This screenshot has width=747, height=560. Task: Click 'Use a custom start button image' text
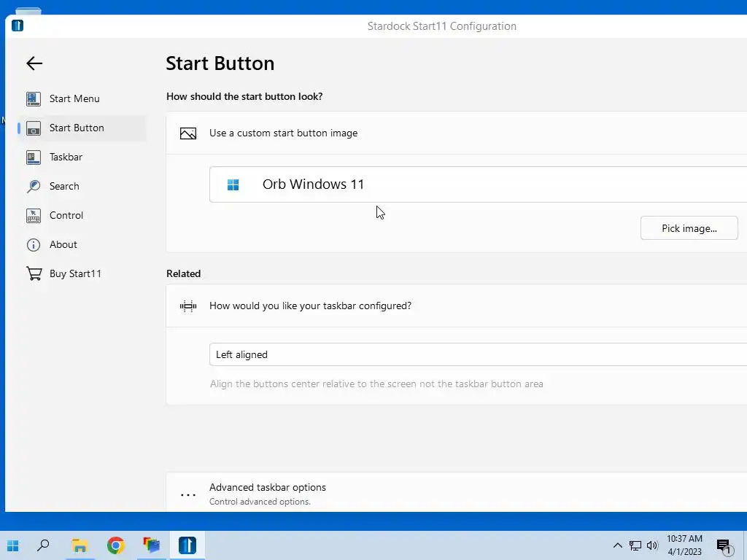284,133
